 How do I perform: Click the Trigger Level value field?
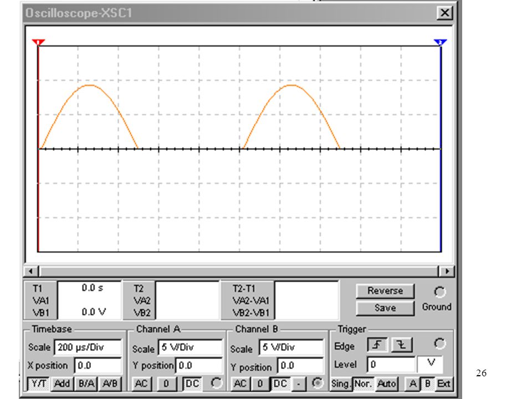(391, 365)
